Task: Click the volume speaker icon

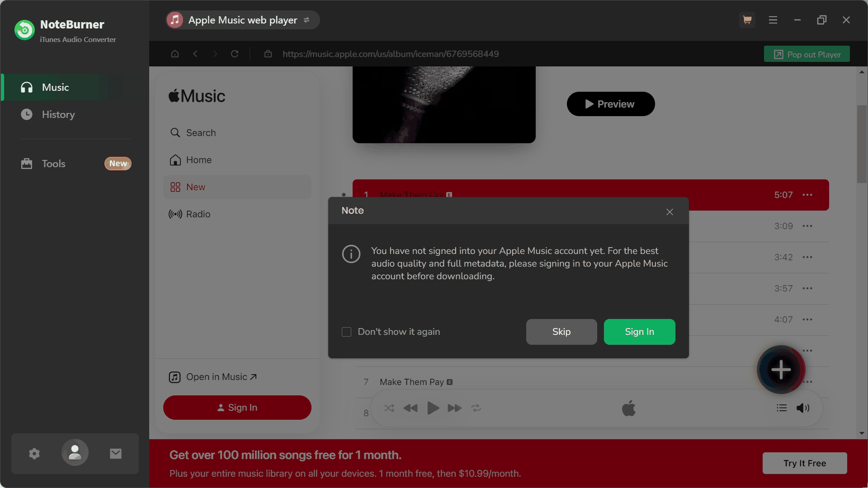Action: tap(803, 408)
